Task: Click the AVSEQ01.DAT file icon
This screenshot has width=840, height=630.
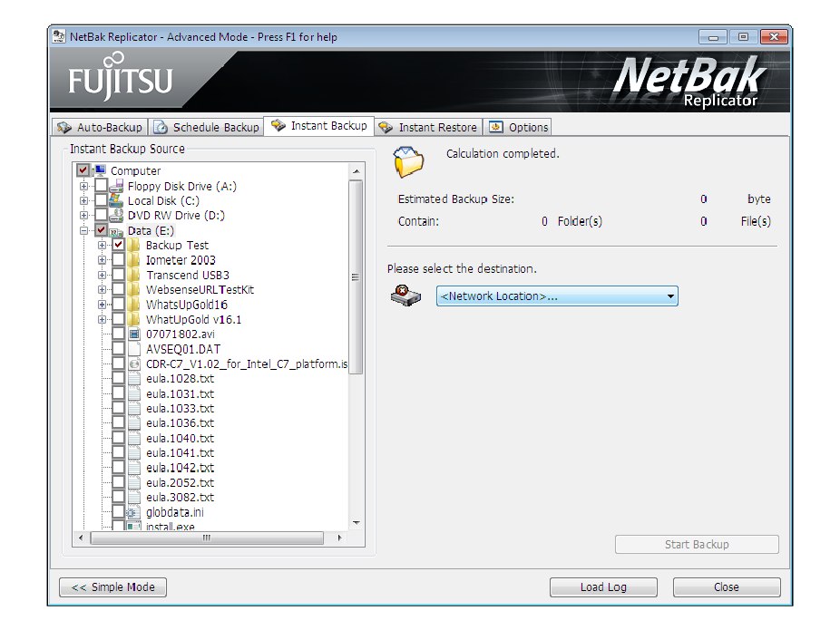Action: point(134,349)
